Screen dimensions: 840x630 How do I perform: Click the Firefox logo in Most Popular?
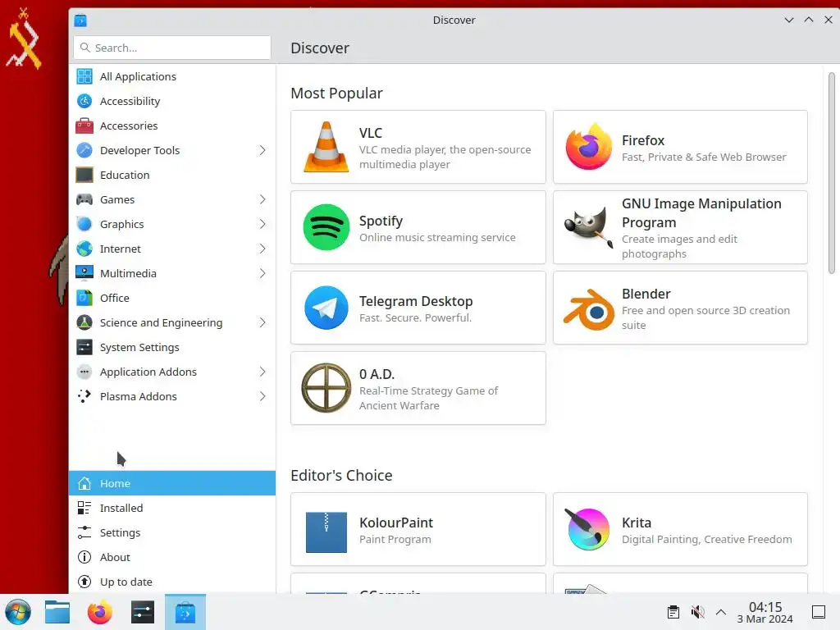point(588,147)
